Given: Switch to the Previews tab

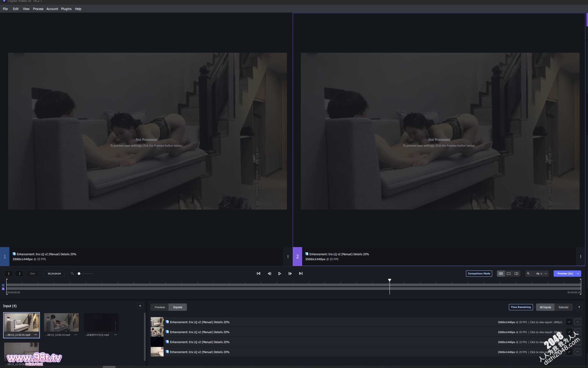Looking at the screenshot, I should [x=160, y=307].
